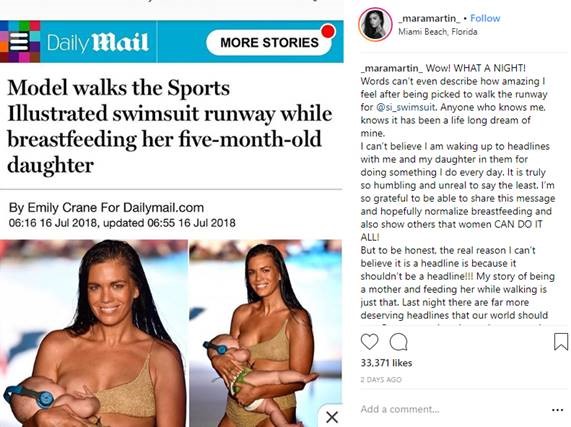Like the post with the heart icon
The image size is (571, 427).
tap(369, 341)
